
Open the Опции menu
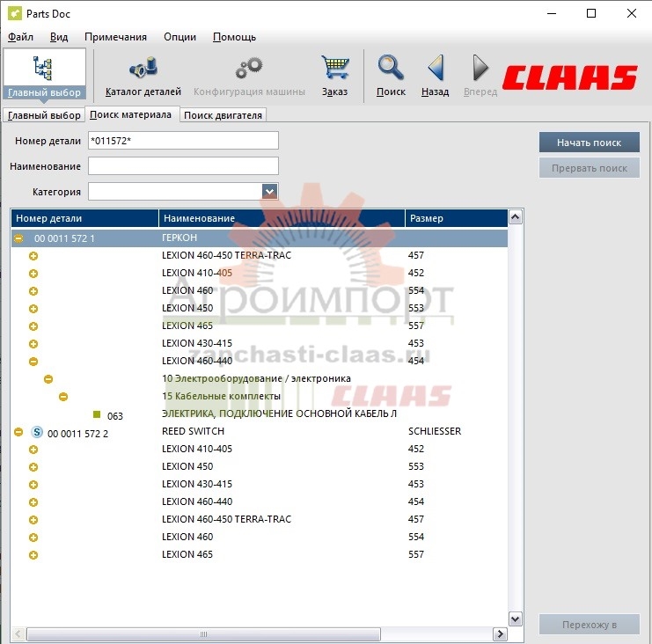[179, 37]
